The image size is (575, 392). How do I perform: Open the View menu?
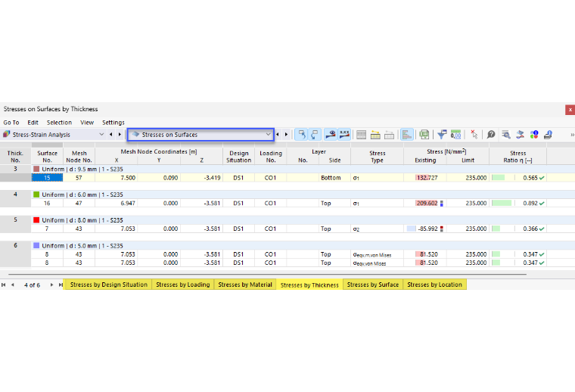[x=87, y=123]
